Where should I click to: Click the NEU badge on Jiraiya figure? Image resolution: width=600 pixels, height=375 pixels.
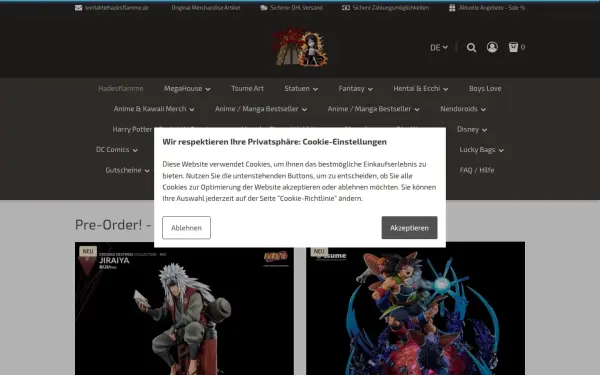coord(88,251)
